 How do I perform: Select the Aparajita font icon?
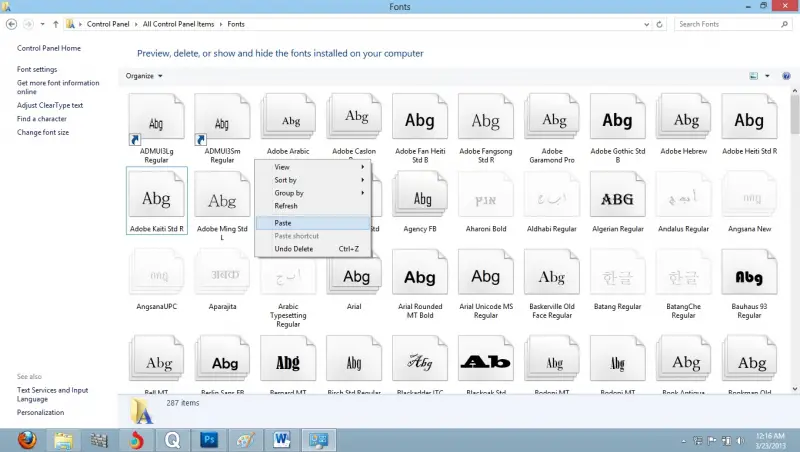tap(222, 272)
